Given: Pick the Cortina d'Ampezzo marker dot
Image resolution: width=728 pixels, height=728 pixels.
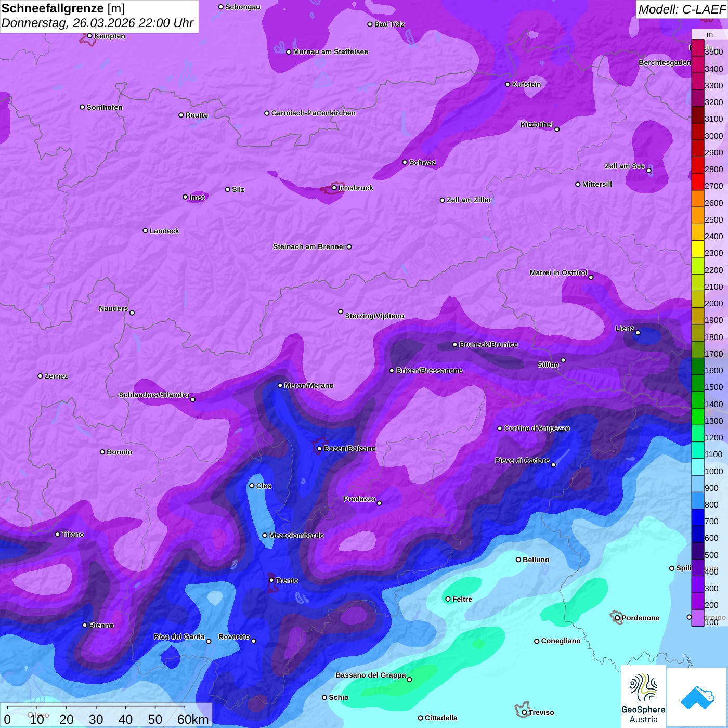Looking at the screenshot, I should pyautogui.click(x=500, y=428).
